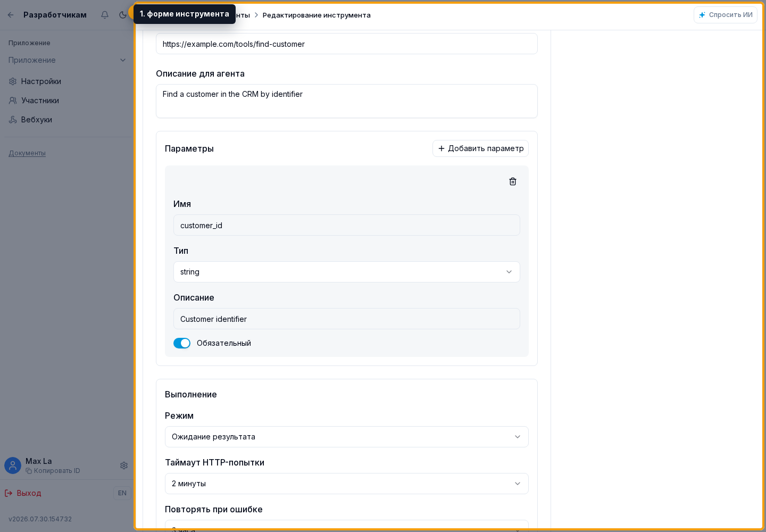
Task: Click the Спросить ИИ button
Action: (726, 15)
